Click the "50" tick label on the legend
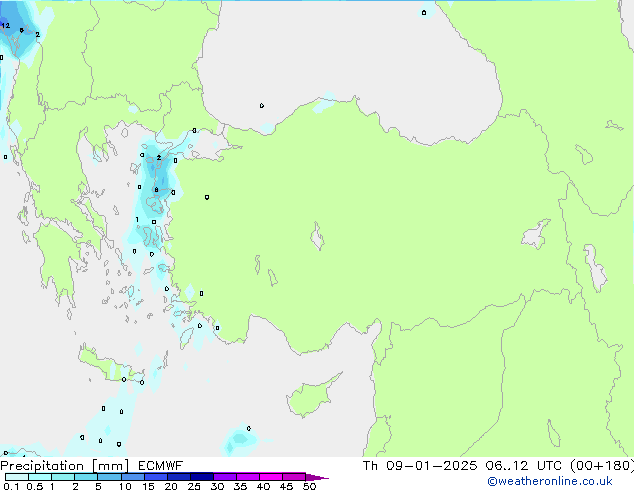 pos(310,486)
